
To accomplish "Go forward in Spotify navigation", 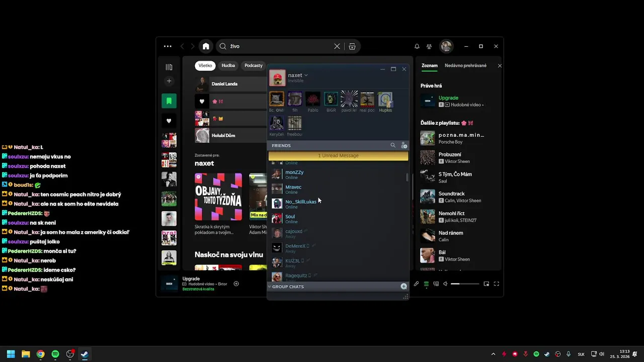I will (x=192, y=46).
